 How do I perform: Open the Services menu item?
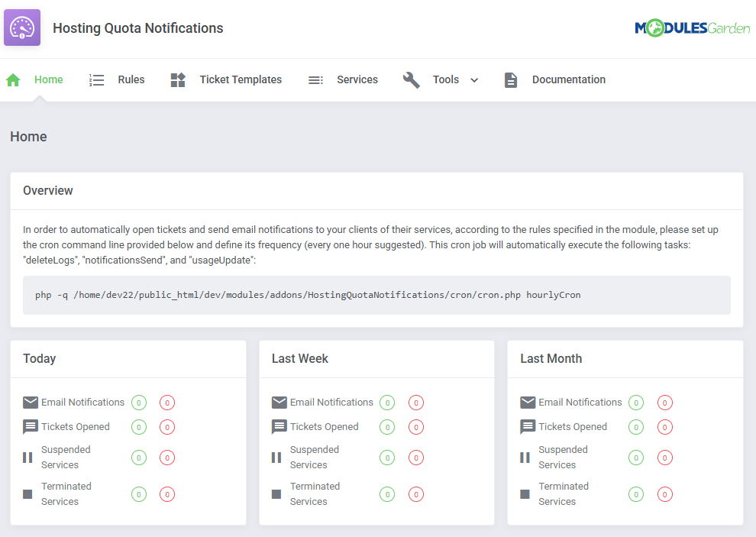click(x=357, y=79)
